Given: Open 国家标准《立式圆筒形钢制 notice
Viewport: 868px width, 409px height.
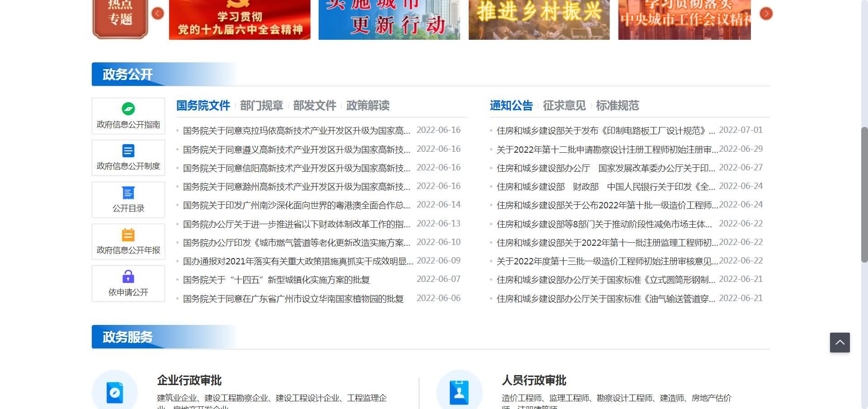Looking at the screenshot, I should (606, 280).
